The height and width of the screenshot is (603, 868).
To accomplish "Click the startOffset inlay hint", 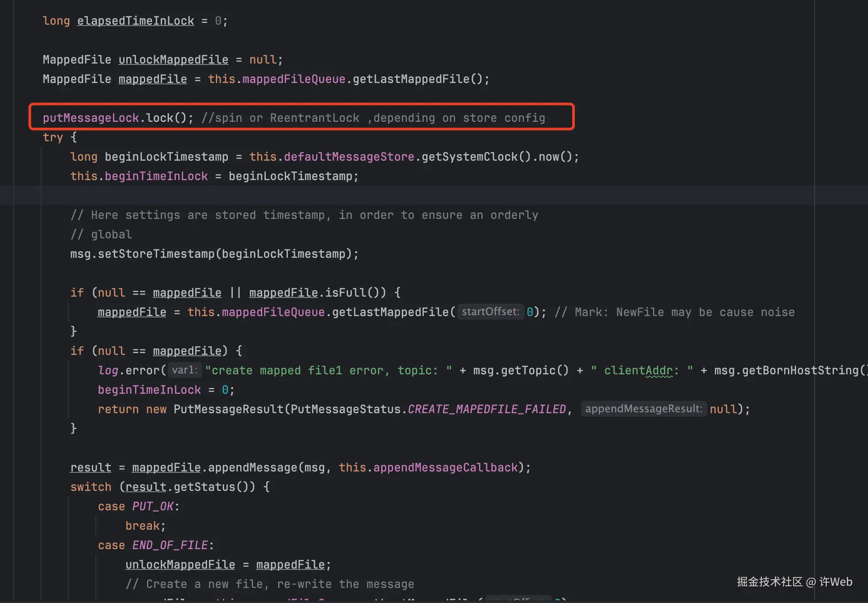I will (490, 312).
